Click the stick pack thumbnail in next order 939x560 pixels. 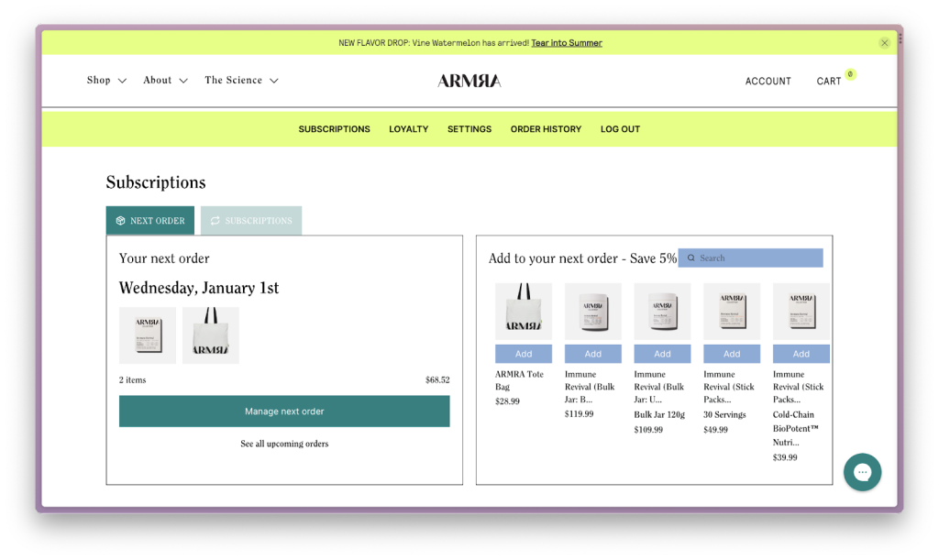point(148,335)
